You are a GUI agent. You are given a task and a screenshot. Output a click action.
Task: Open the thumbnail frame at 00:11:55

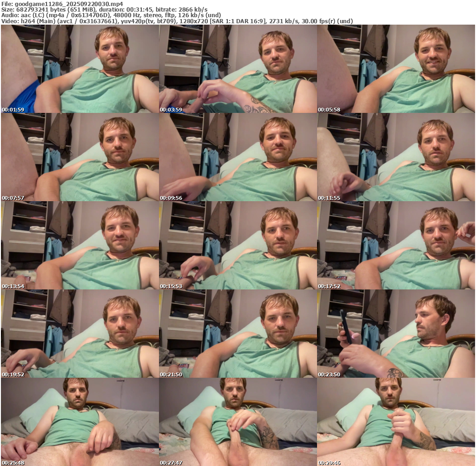[x=396, y=157]
